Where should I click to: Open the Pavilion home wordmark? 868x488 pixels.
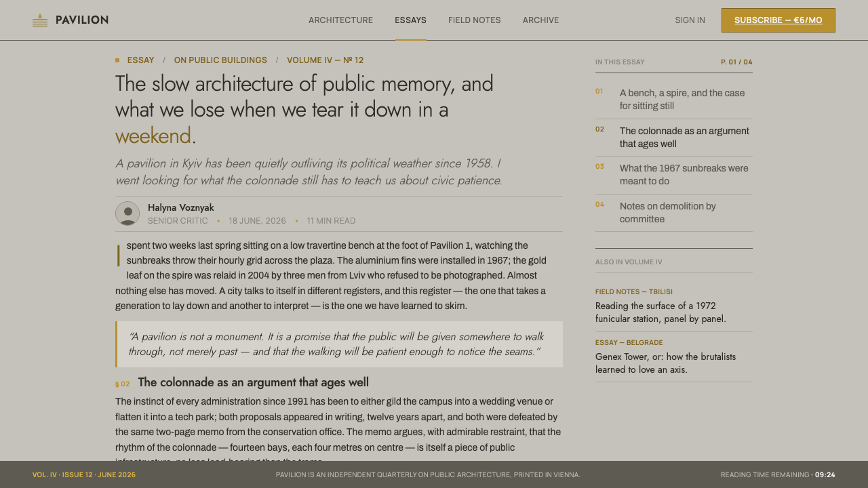tap(82, 20)
